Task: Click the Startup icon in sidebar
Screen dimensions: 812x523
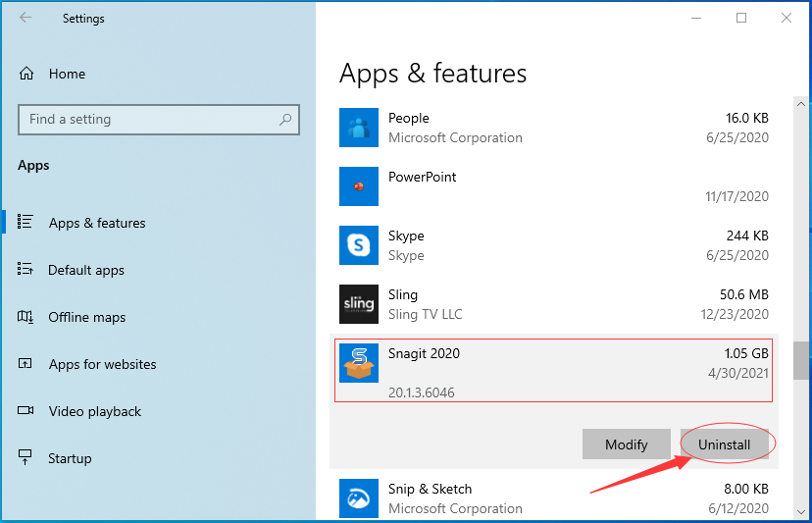Action: tap(25, 457)
